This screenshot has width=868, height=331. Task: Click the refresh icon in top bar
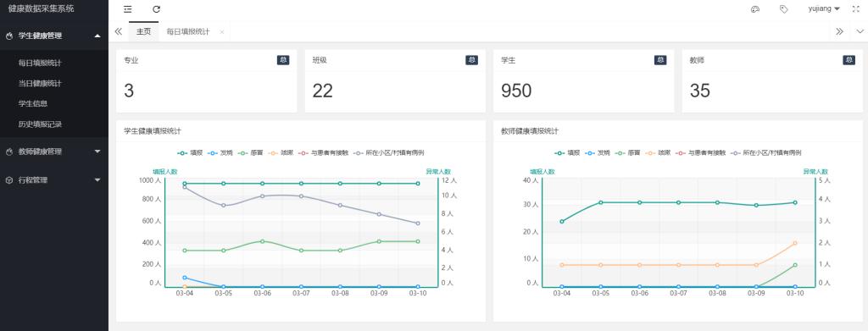coord(157,9)
